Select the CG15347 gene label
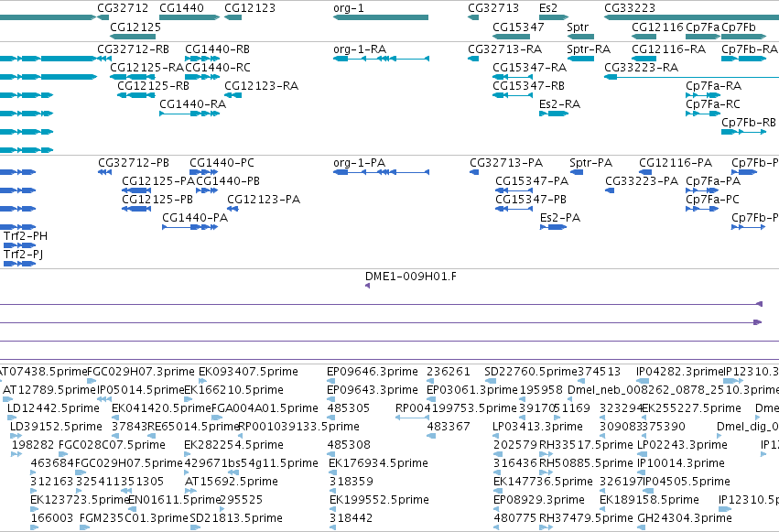 518,27
